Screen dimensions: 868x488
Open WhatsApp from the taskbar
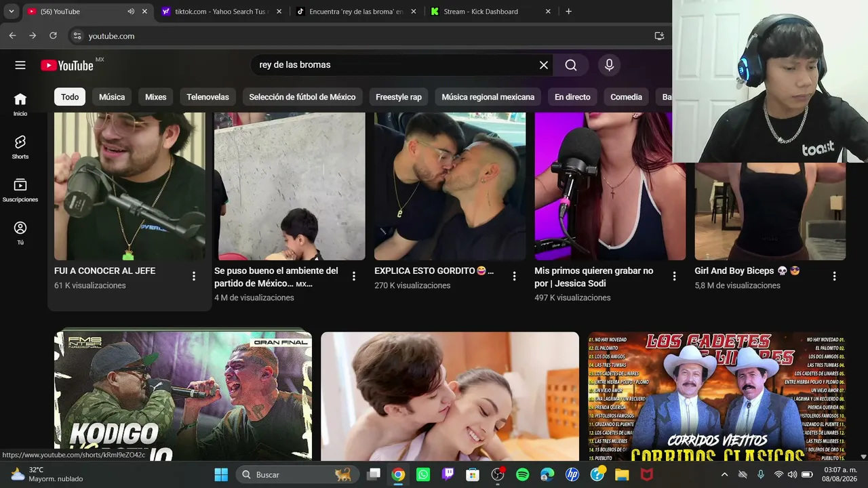click(423, 474)
